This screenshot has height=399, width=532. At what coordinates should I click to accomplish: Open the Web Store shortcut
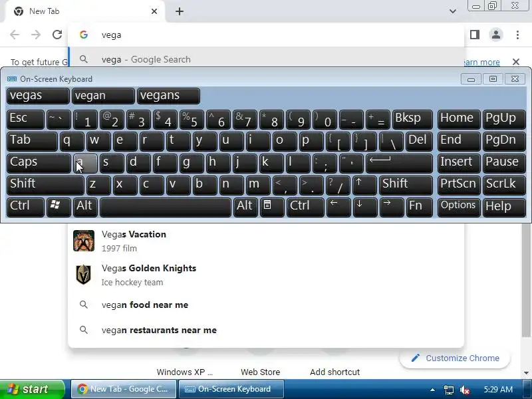click(260, 372)
